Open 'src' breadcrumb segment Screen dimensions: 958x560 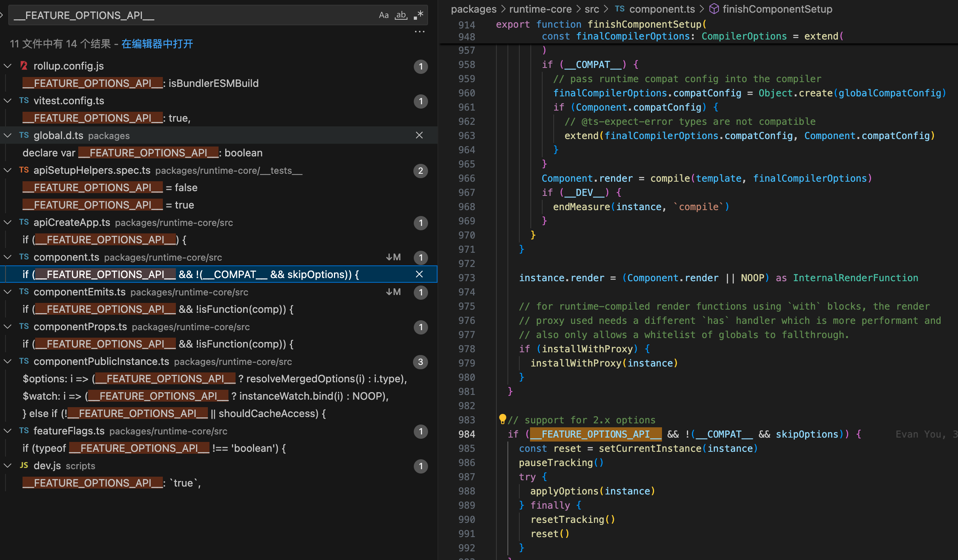592,9
